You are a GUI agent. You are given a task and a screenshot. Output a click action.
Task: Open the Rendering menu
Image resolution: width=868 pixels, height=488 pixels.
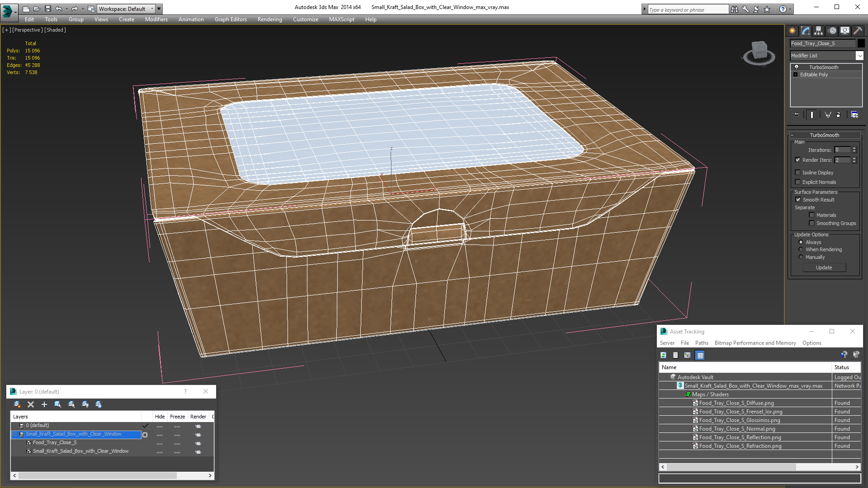click(269, 19)
